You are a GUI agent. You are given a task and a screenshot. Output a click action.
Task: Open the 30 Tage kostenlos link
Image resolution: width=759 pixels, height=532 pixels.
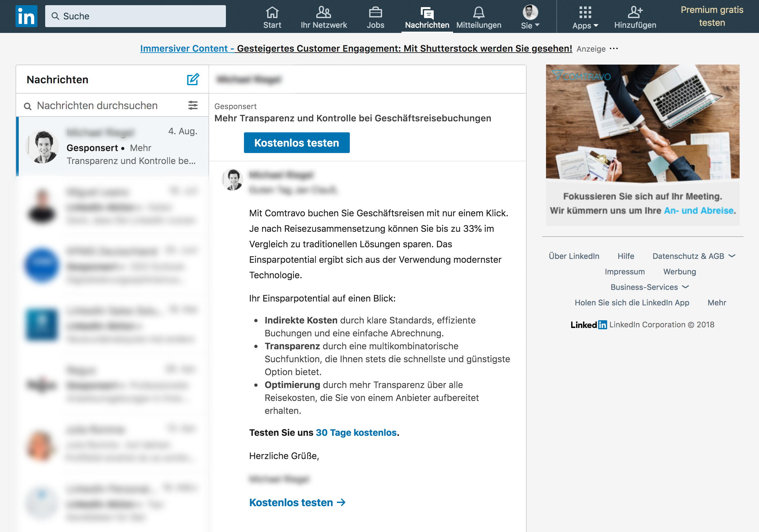[356, 433]
